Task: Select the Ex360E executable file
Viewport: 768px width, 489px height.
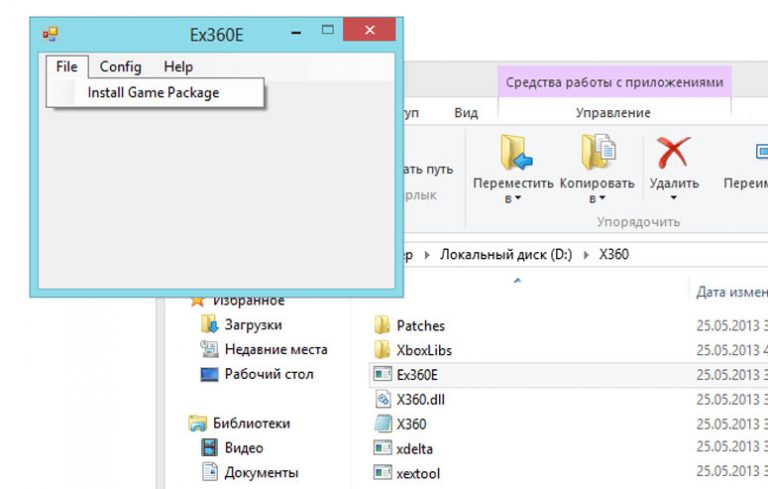Action: tap(417, 375)
